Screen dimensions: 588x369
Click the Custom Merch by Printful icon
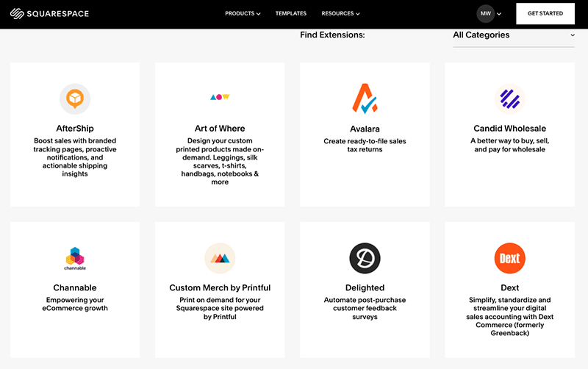click(x=220, y=258)
